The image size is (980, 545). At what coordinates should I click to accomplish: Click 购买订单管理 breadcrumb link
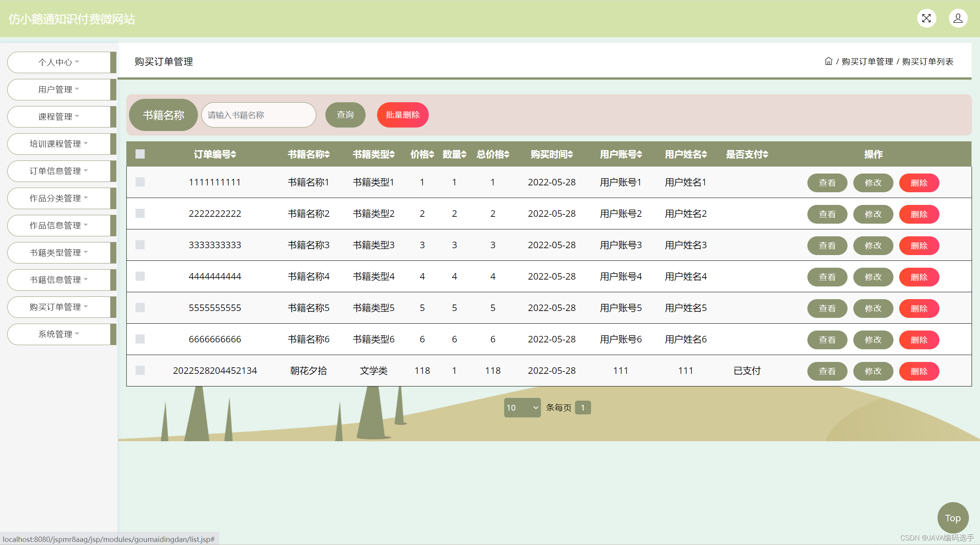[x=867, y=61]
